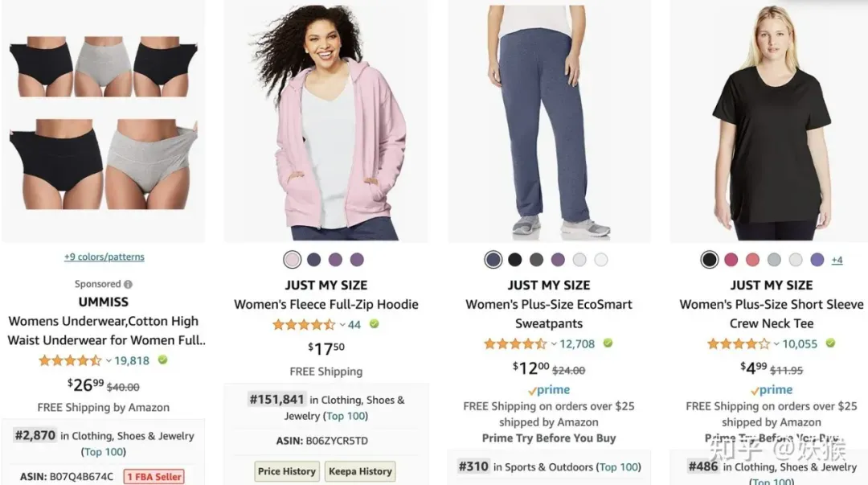Expand rating chevron next to 12,708 reviews
This screenshot has height=485, width=868.
click(554, 344)
